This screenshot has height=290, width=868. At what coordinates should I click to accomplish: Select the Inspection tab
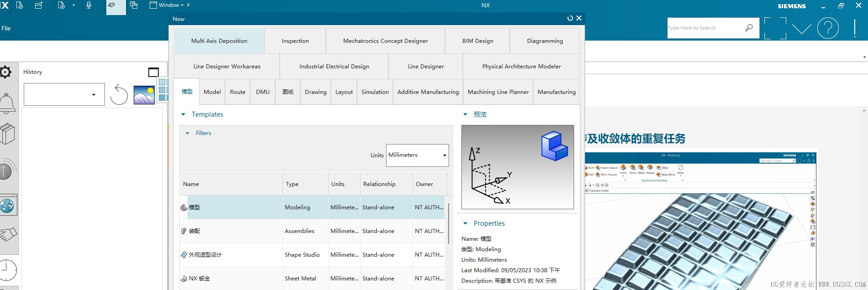pyautogui.click(x=295, y=41)
